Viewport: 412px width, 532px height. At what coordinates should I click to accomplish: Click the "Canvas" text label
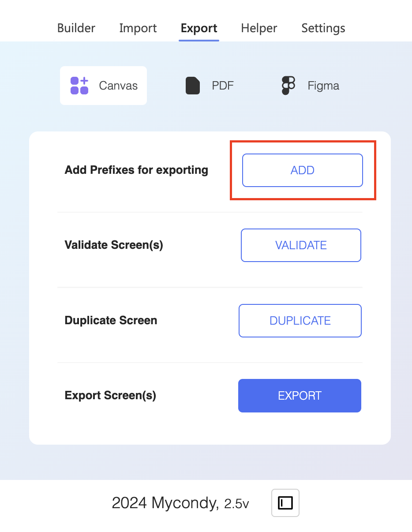tap(118, 86)
